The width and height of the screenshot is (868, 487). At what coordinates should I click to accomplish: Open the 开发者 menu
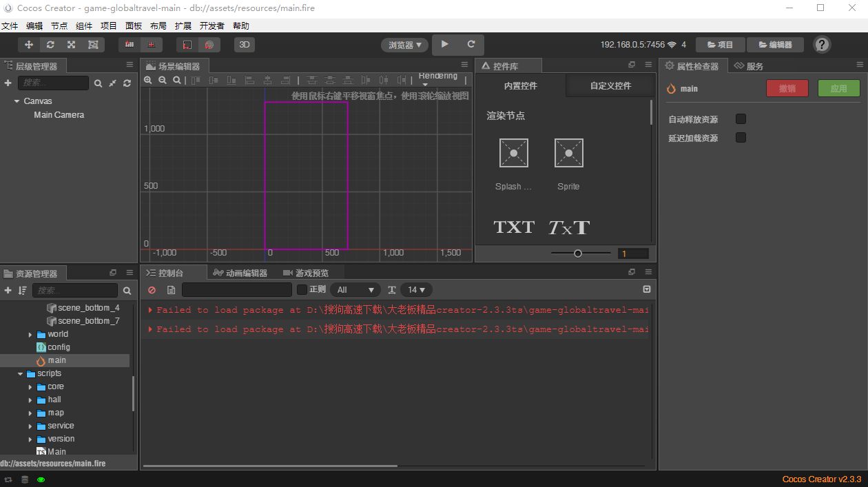[211, 25]
